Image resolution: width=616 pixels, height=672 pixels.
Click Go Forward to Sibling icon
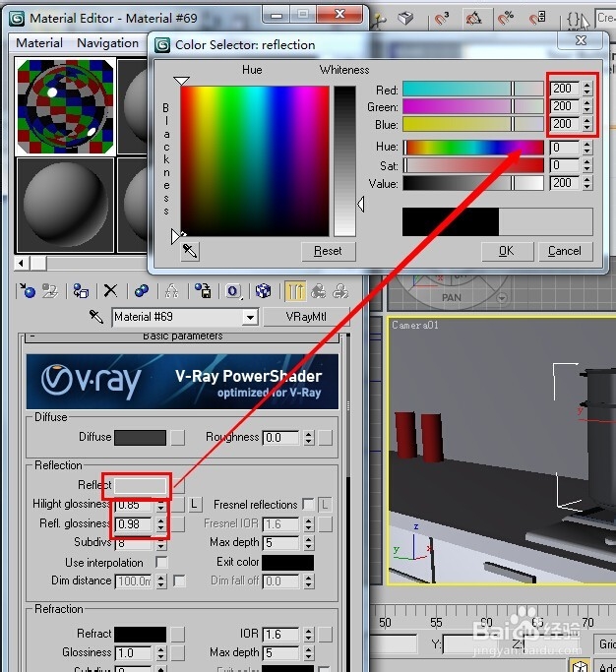pyautogui.click(x=340, y=291)
